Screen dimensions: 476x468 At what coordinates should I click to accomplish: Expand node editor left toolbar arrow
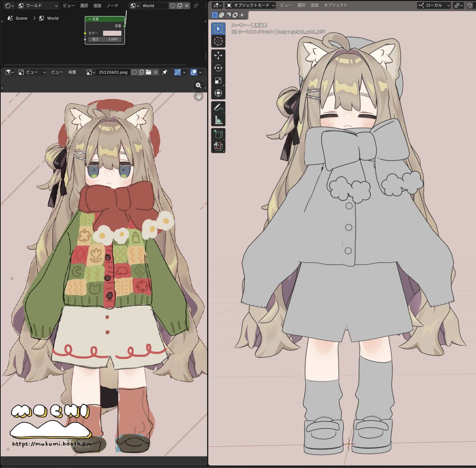[2, 21]
